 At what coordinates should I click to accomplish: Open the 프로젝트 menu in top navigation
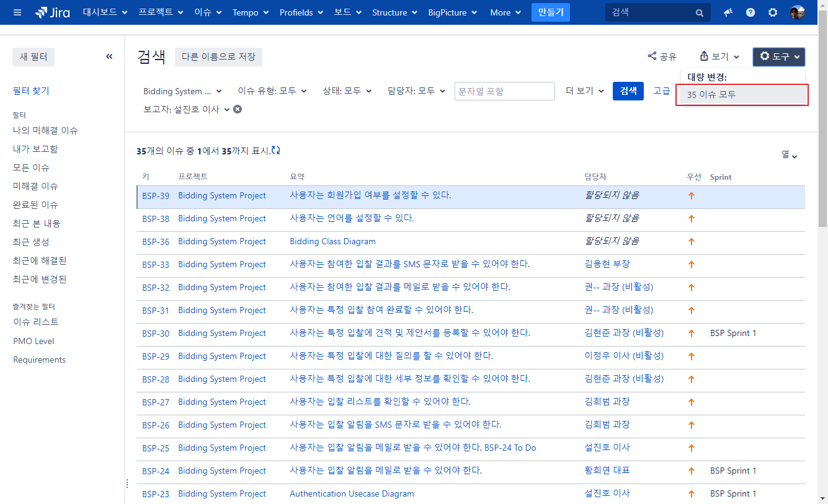tap(161, 12)
